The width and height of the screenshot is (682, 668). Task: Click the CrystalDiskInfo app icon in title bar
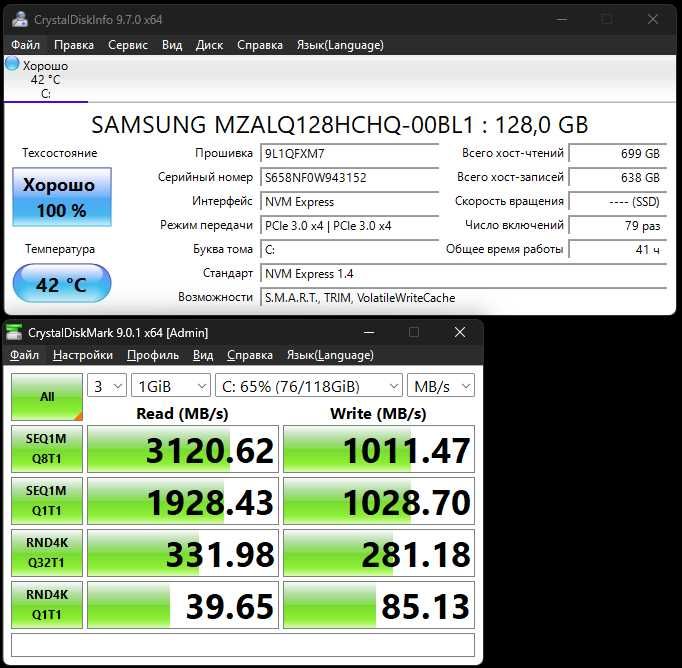point(20,20)
